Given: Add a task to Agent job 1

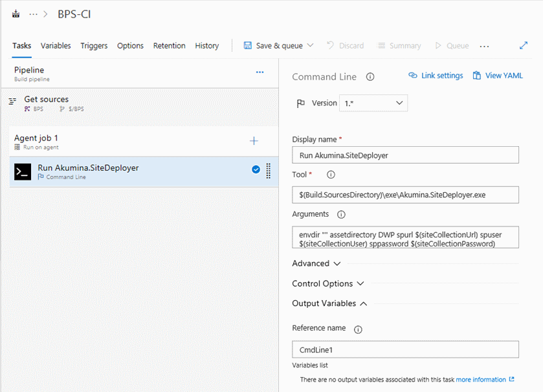Looking at the screenshot, I should 254,141.
